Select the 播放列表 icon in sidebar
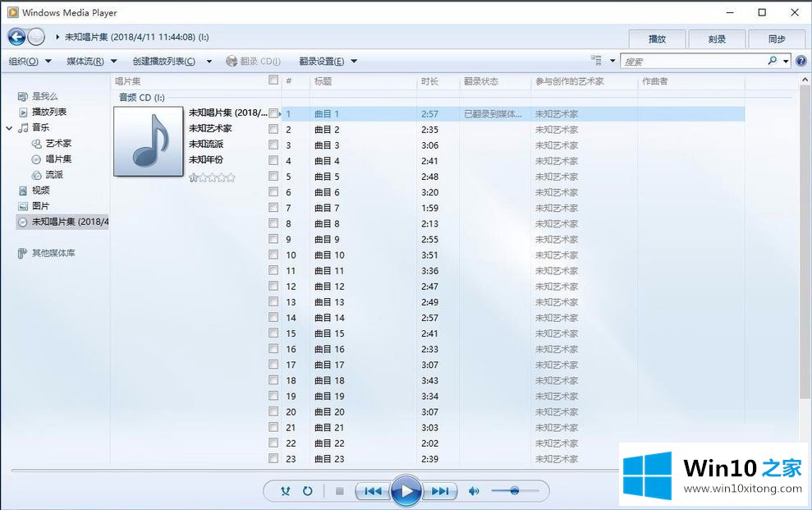The height and width of the screenshot is (510, 812). tap(23, 112)
